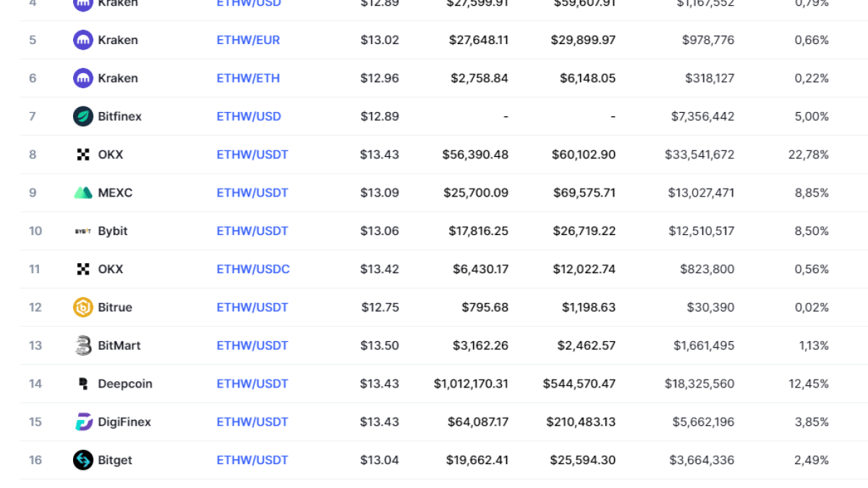
Task: Click the Bybit logo icon
Action: click(83, 231)
